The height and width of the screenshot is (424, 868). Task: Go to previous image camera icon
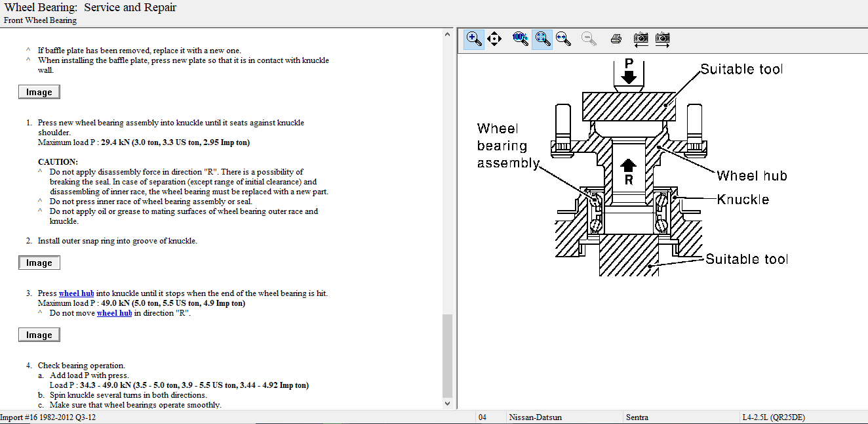[641, 39]
